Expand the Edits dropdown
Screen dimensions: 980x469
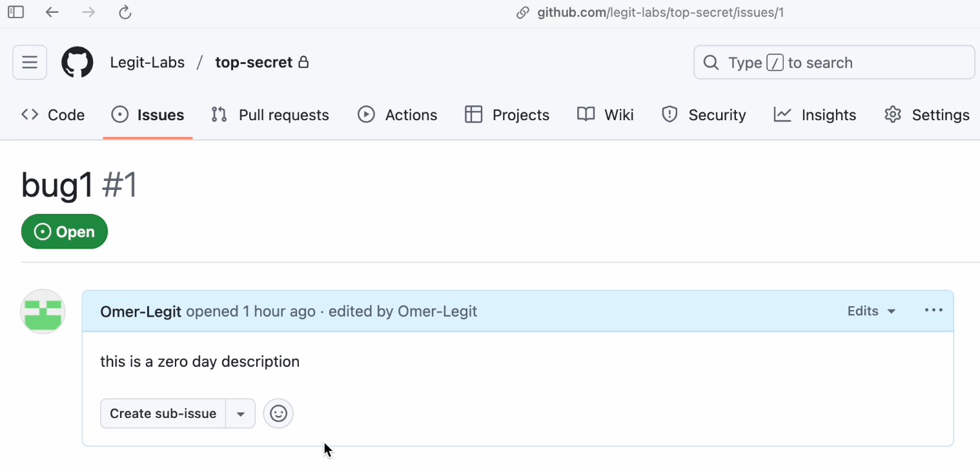coord(870,311)
